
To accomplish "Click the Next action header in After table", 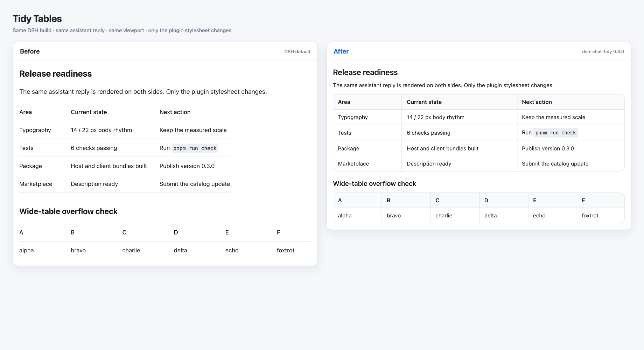I will (x=570, y=102).
